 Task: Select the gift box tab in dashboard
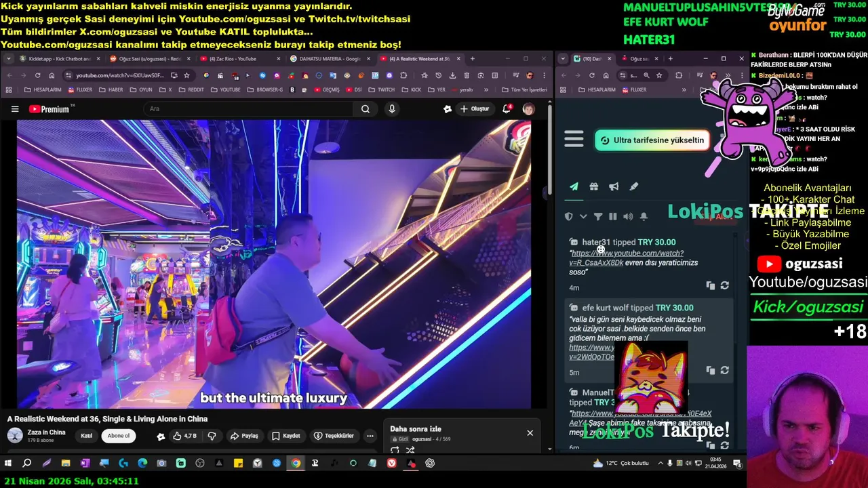pos(594,187)
